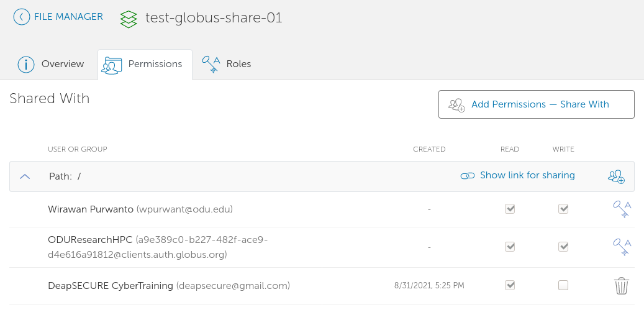Go back to File Manager

pos(58,17)
